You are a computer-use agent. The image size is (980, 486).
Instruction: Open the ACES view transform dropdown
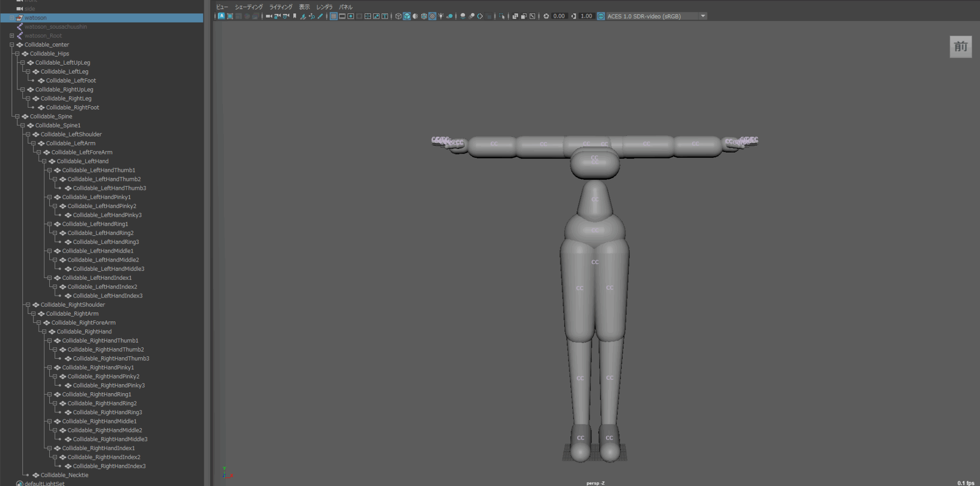point(703,16)
